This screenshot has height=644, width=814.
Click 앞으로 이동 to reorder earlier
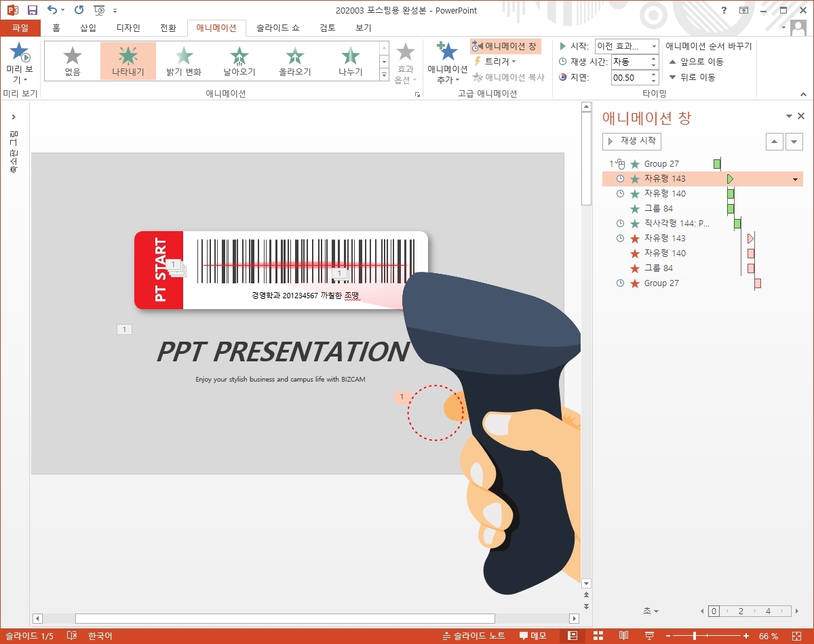(x=697, y=62)
